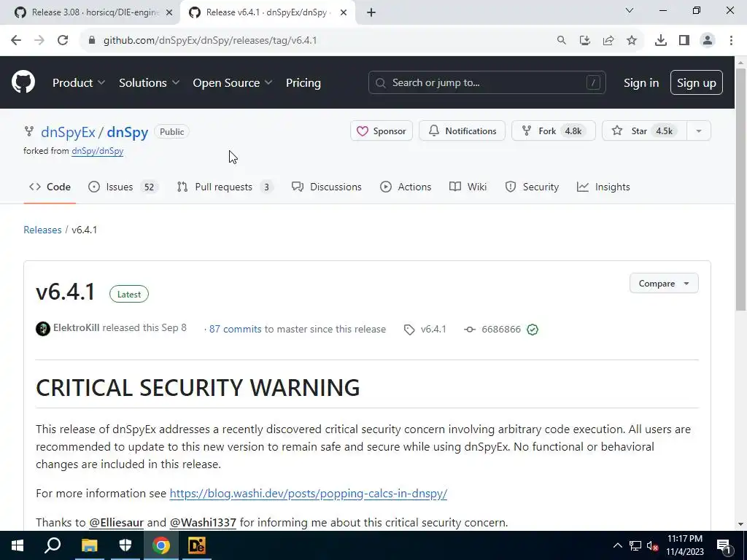Open new browser tab with plus

(371, 12)
